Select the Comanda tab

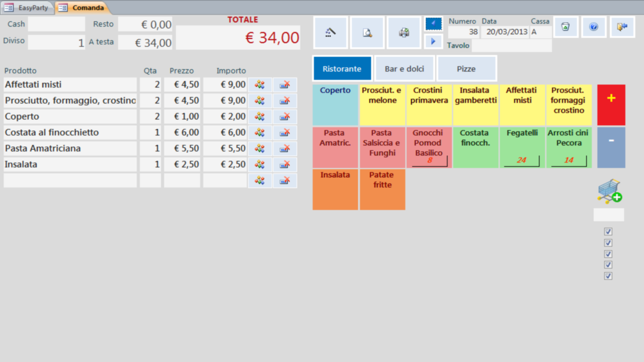coord(82,8)
